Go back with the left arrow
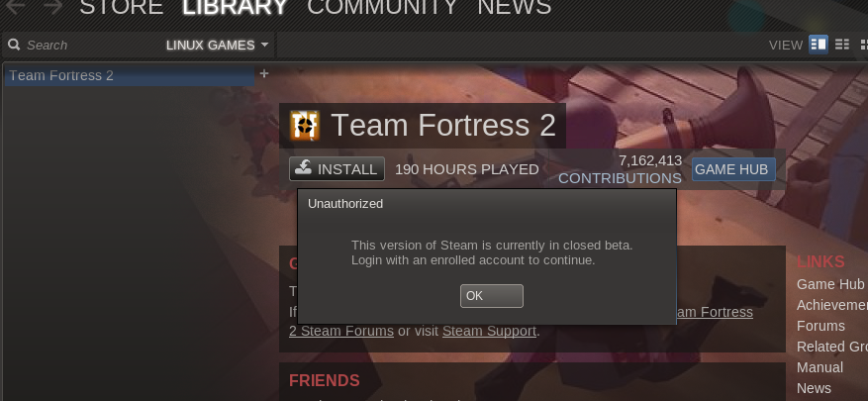 click(15, 7)
